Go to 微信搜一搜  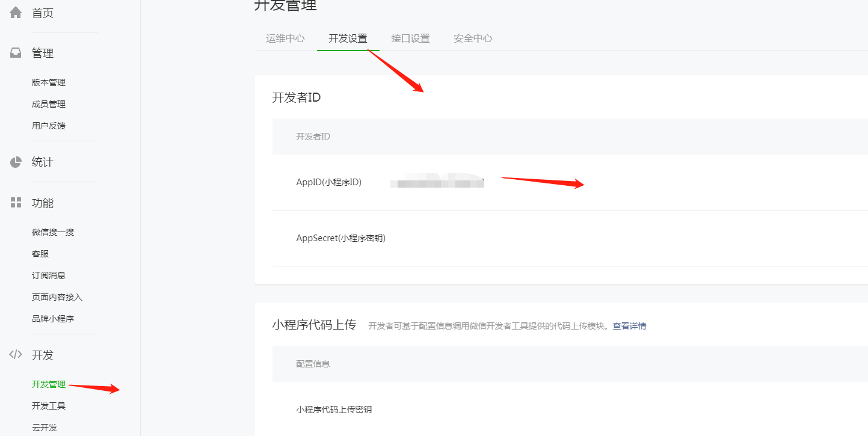pyautogui.click(x=53, y=232)
